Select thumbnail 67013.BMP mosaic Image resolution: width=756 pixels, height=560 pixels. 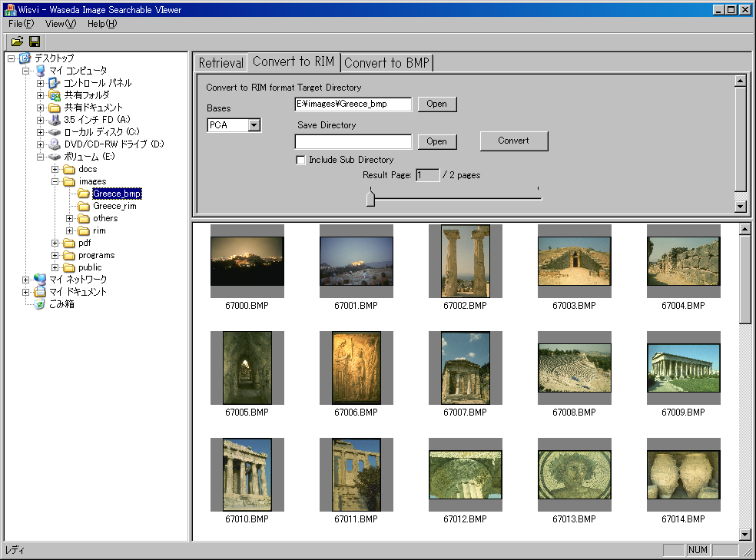coord(575,475)
